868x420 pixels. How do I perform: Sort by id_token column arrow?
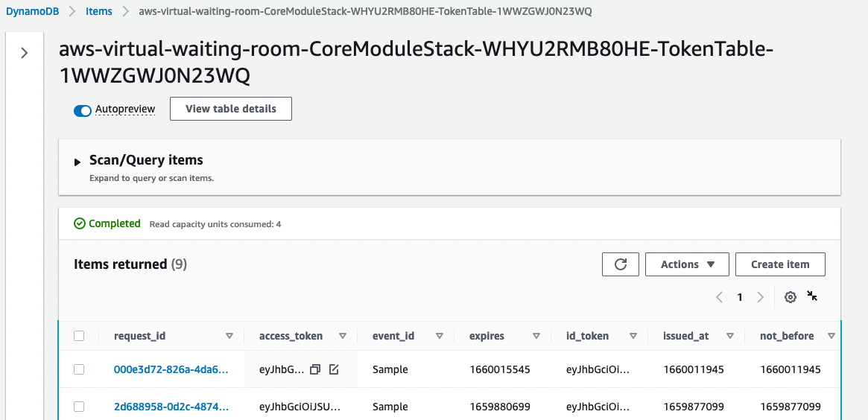click(x=633, y=336)
